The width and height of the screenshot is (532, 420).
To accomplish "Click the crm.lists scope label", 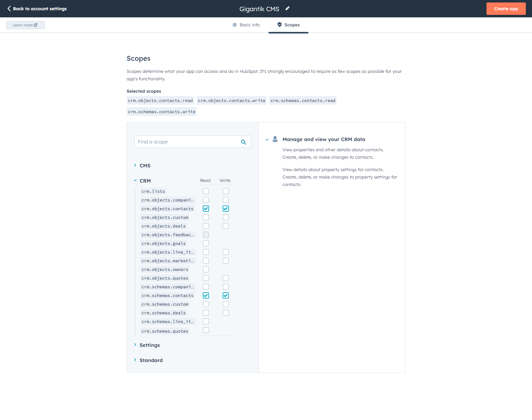I will point(153,191).
